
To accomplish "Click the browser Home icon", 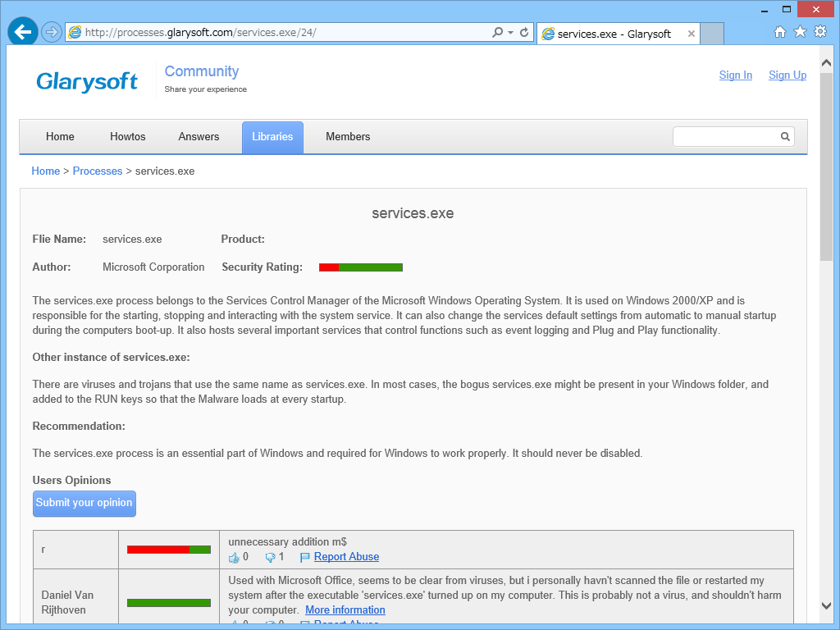I will [x=780, y=32].
